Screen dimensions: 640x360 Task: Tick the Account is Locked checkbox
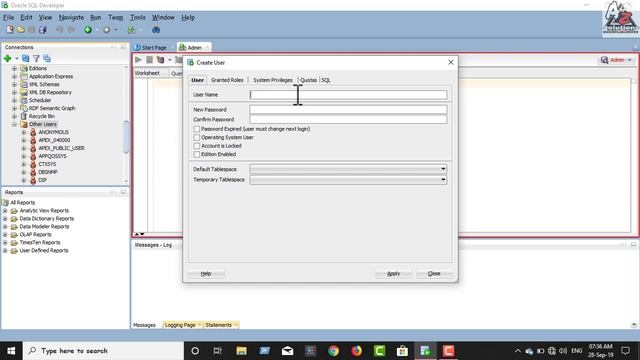pyautogui.click(x=197, y=146)
